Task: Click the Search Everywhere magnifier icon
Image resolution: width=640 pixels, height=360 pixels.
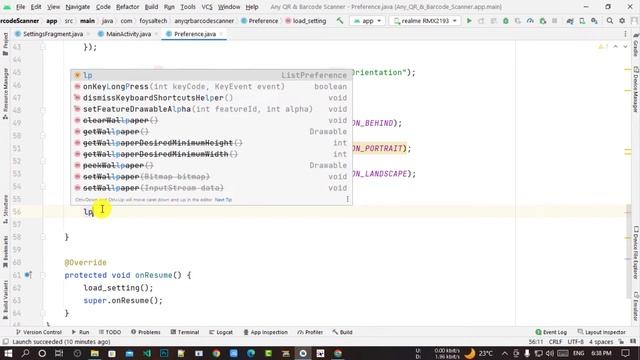Action: coord(610,20)
